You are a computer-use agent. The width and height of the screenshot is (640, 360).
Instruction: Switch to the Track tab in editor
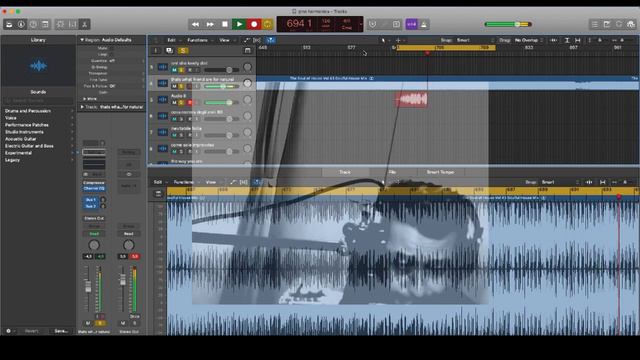tap(345, 172)
